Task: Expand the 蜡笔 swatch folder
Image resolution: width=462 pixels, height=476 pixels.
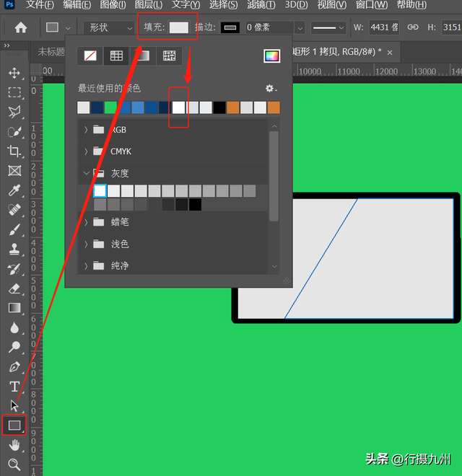Action: click(x=86, y=222)
